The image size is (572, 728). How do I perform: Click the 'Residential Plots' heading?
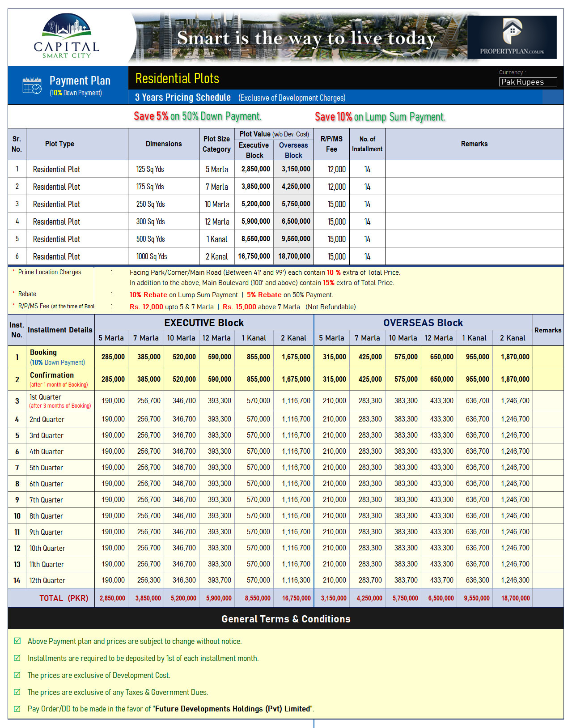(x=177, y=78)
